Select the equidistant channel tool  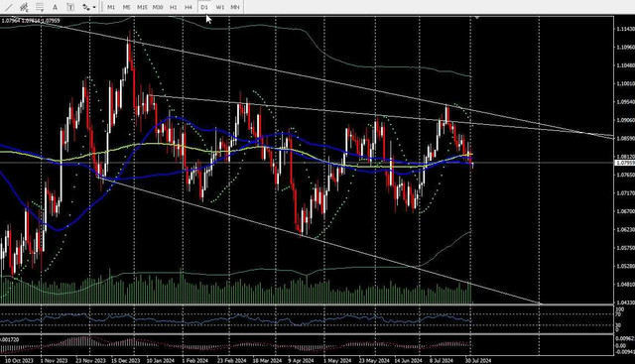pos(24,7)
